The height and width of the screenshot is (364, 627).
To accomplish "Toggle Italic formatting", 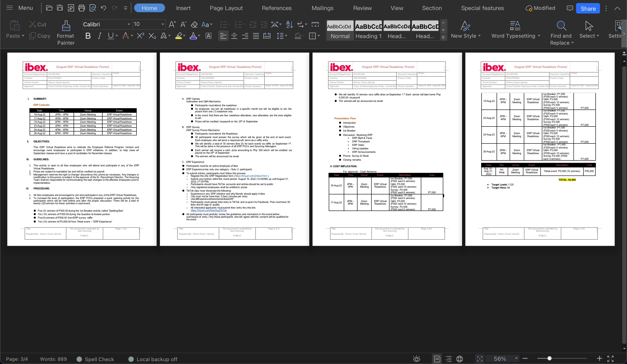I will (x=99, y=36).
